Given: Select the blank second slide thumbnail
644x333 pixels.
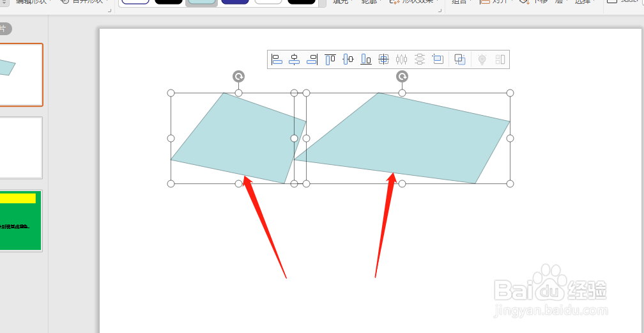Looking at the screenshot, I should point(20,148).
